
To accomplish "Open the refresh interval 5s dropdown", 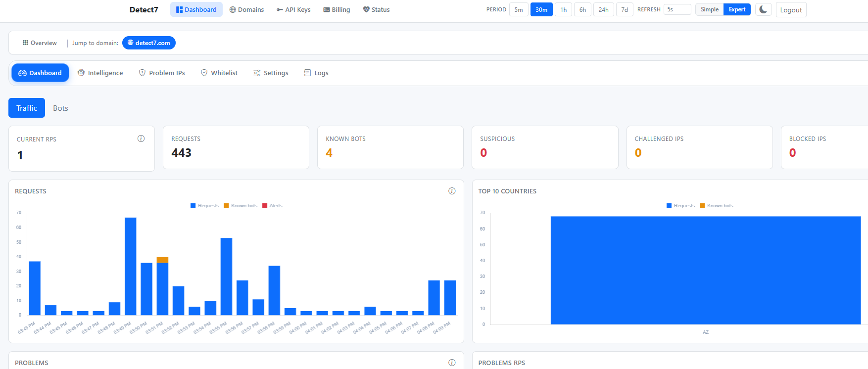I will [677, 9].
